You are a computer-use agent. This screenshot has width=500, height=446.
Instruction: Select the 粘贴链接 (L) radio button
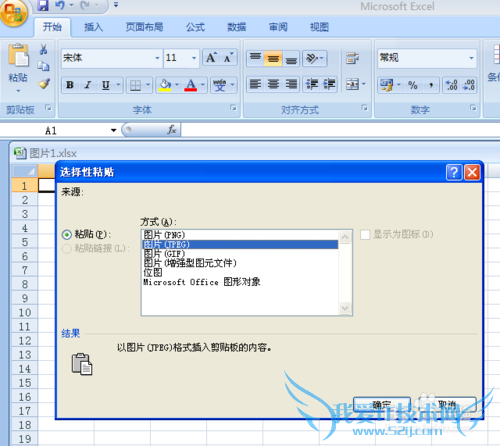(x=67, y=249)
